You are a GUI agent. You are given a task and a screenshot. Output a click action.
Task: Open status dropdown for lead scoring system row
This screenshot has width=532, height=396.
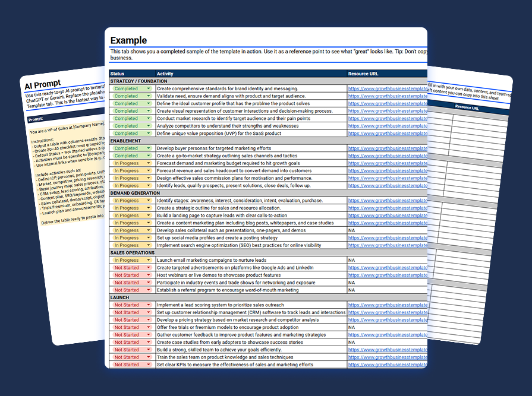148,305
